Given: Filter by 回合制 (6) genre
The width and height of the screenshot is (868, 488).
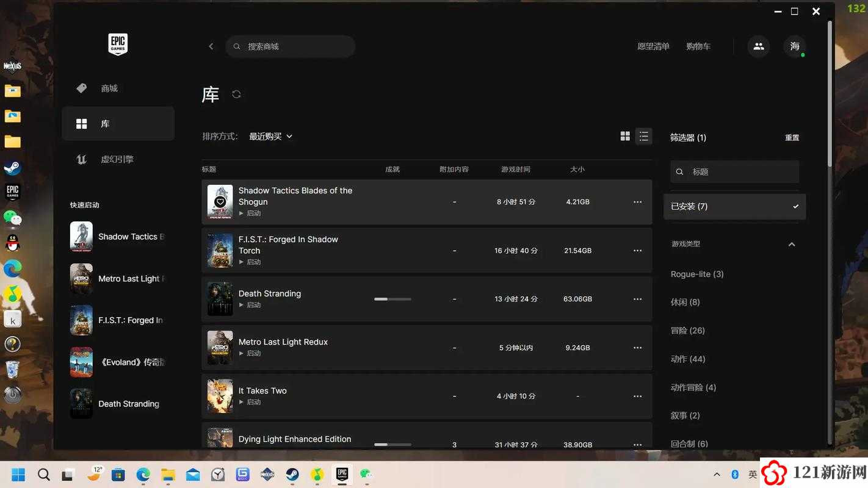Looking at the screenshot, I should [x=689, y=444].
